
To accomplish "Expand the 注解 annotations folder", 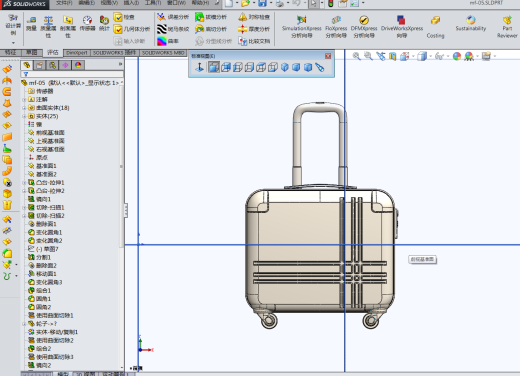I will [24, 99].
